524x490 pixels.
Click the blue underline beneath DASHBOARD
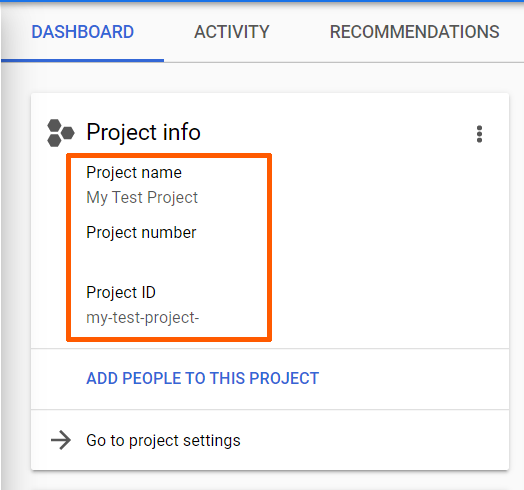tap(83, 60)
